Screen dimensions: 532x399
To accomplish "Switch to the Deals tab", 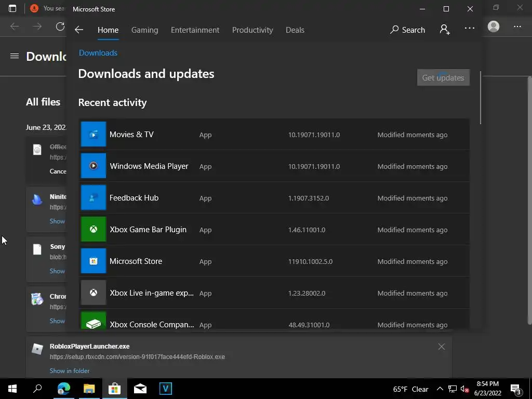I will [x=295, y=30].
